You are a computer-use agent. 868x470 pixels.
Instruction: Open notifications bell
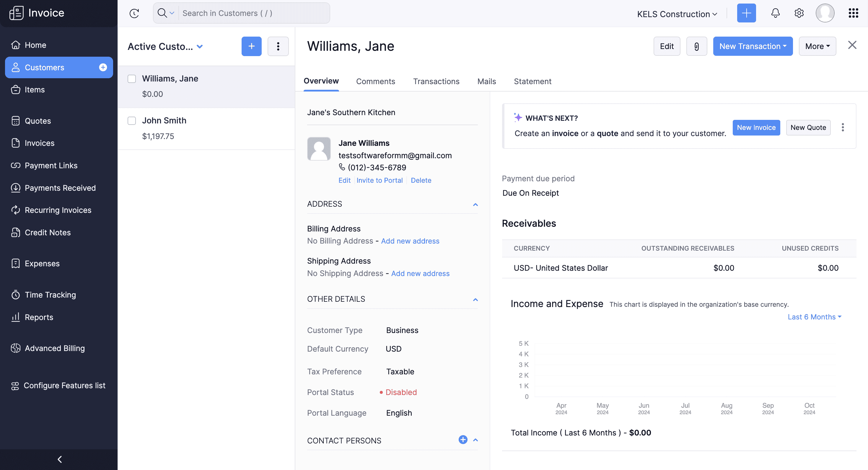pyautogui.click(x=775, y=13)
